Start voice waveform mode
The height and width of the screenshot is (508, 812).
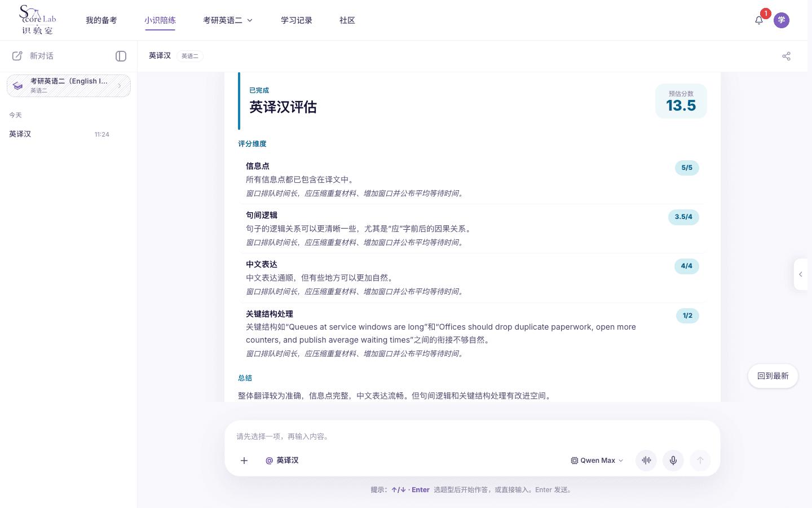pyautogui.click(x=646, y=461)
